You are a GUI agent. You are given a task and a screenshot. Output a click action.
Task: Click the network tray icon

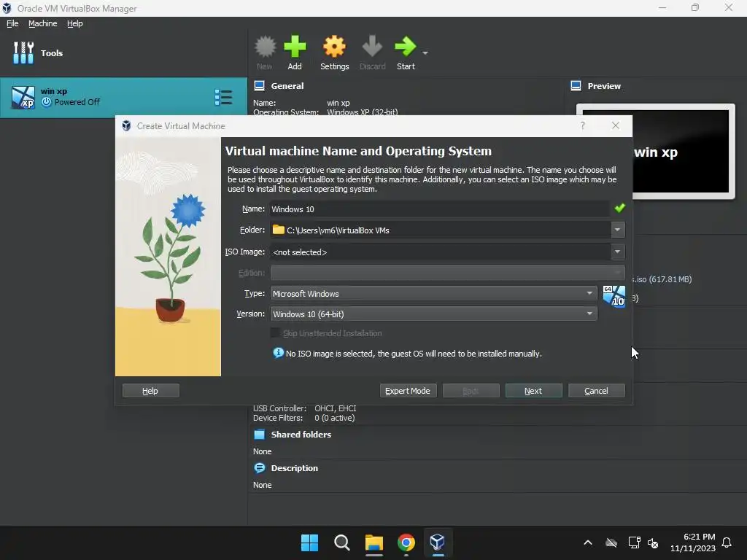tap(634, 542)
